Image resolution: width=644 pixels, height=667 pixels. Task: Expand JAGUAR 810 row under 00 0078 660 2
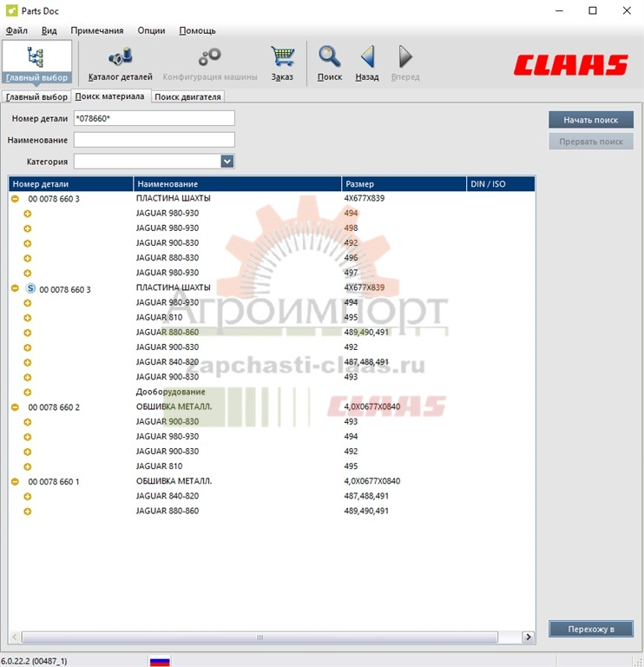pos(28,466)
